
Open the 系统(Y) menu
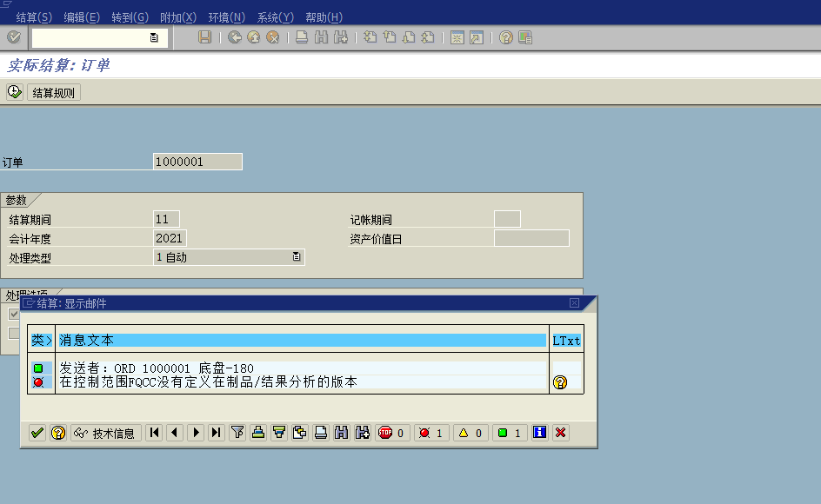pos(275,17)
